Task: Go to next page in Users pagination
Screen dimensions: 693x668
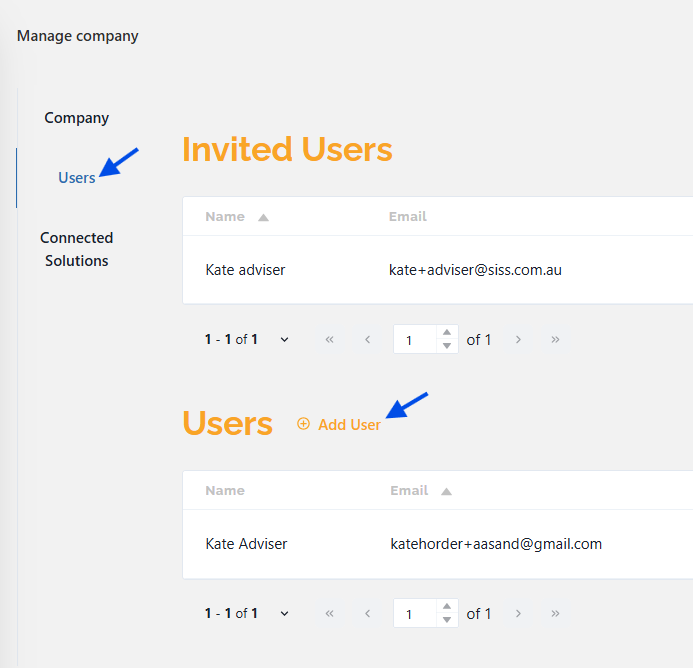Action: (x=518, y=613)
